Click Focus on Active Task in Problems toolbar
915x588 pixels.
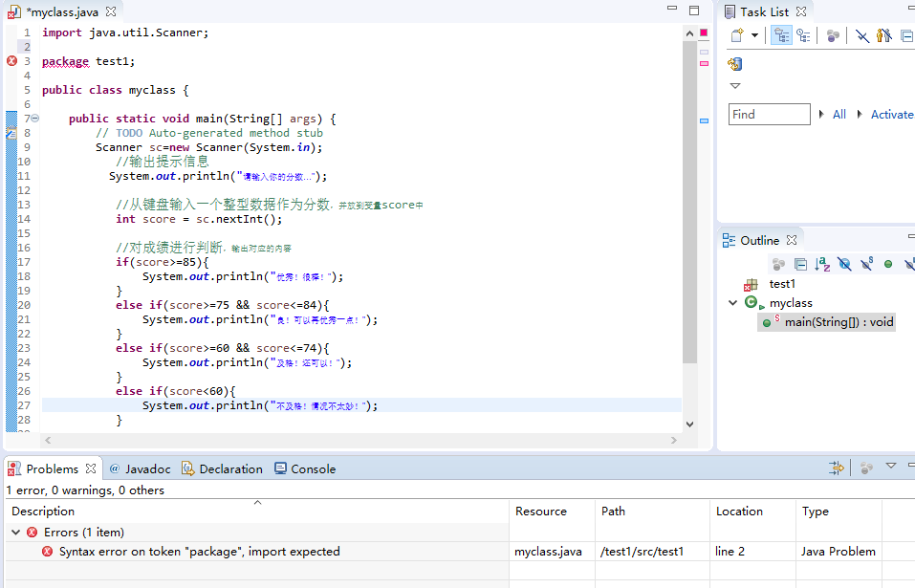tap(866, 468)
